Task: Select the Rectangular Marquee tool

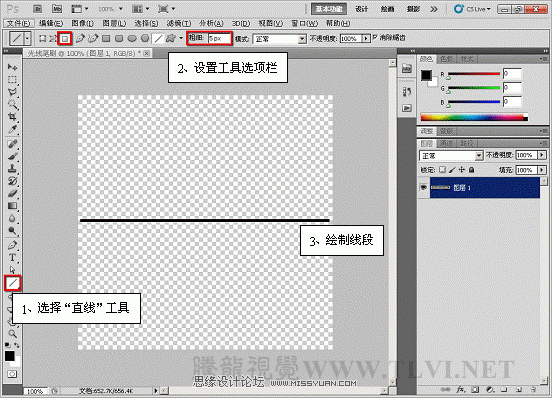Action: [12, 80]
